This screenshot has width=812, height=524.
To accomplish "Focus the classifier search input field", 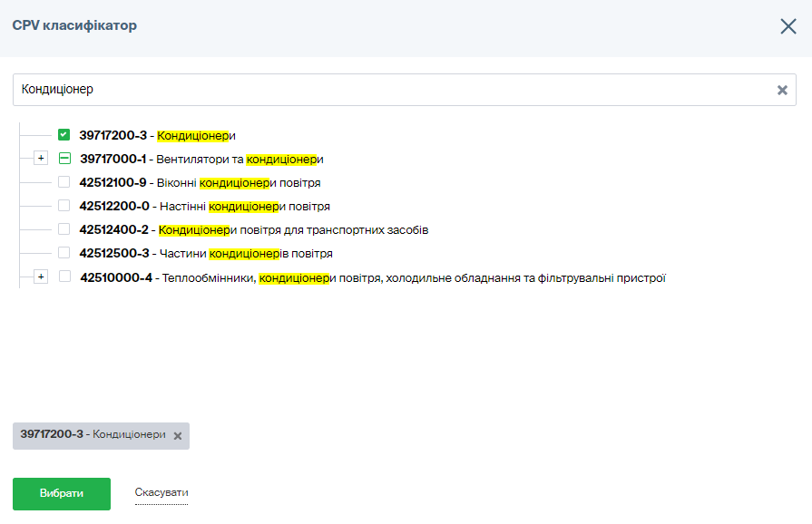I will point(390,90).
